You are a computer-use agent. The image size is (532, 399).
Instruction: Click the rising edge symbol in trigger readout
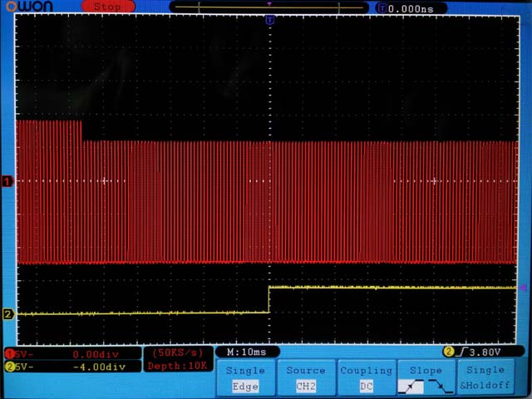(x=461, y=352)
